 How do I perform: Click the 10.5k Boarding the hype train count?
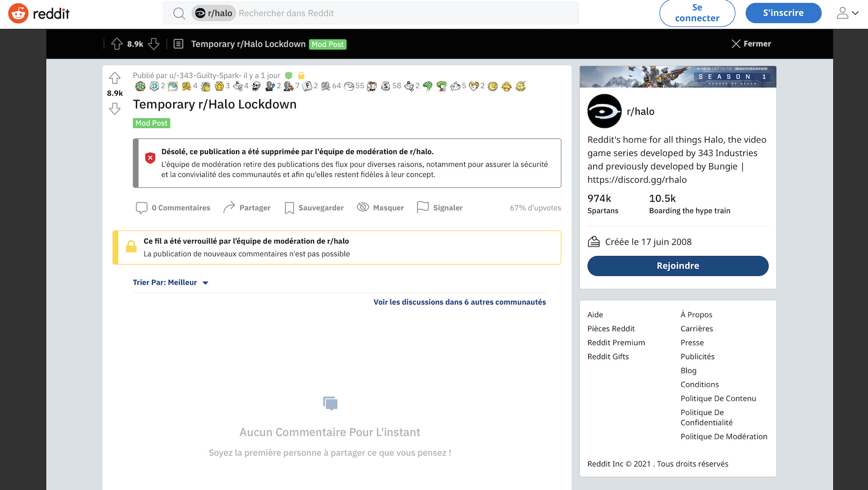(x=689, y=204)
